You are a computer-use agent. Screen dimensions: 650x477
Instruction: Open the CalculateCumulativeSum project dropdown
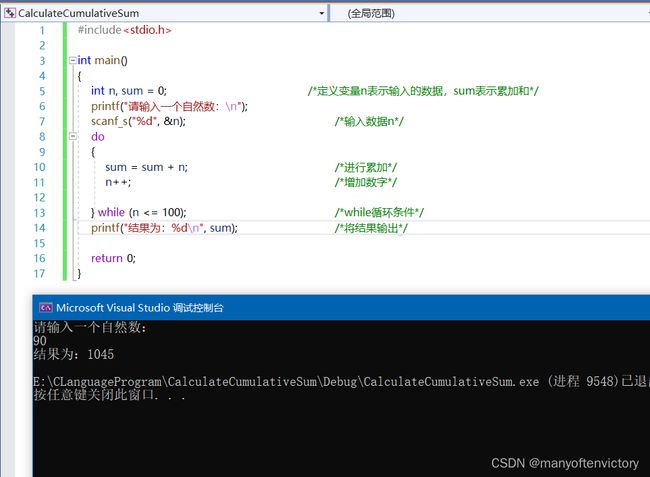321,13
